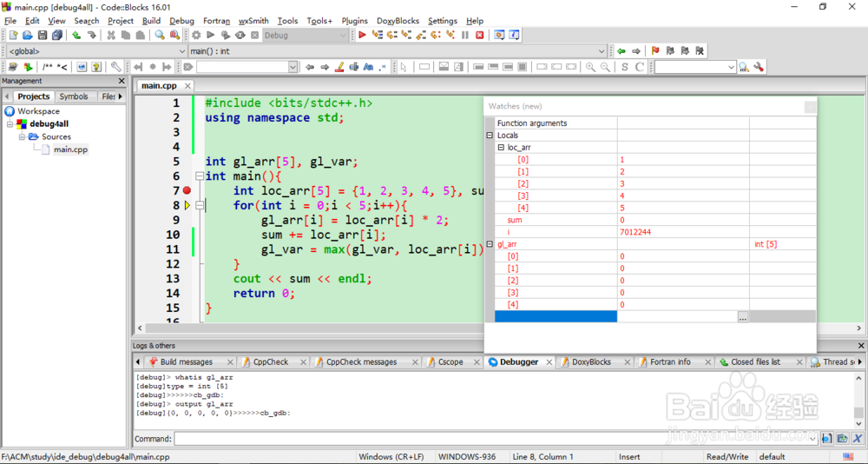Open the Debug menu
The image size is (868, 464).
tap(181, 21)
